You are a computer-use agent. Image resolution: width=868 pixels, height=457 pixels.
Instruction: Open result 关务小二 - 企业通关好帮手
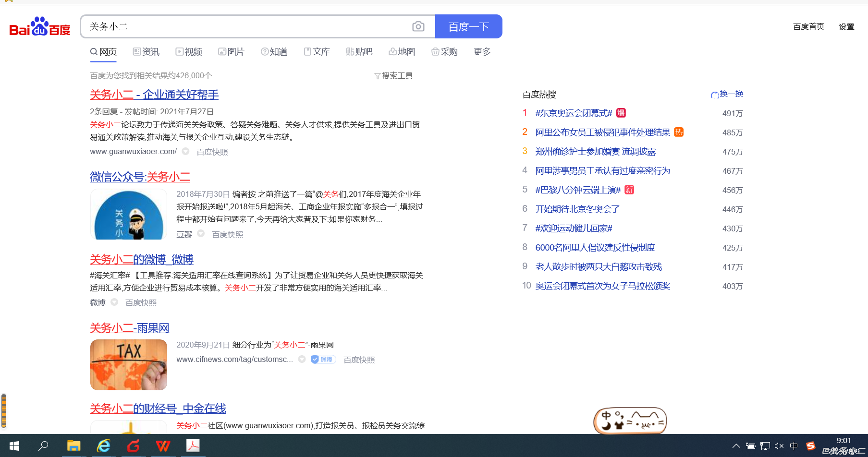click(x=154, y=95)
